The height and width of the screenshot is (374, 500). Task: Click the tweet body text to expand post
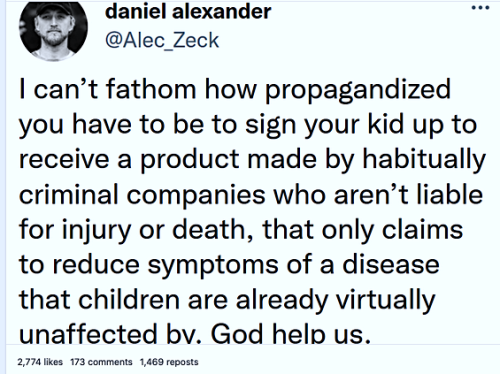tap(252, 211)
